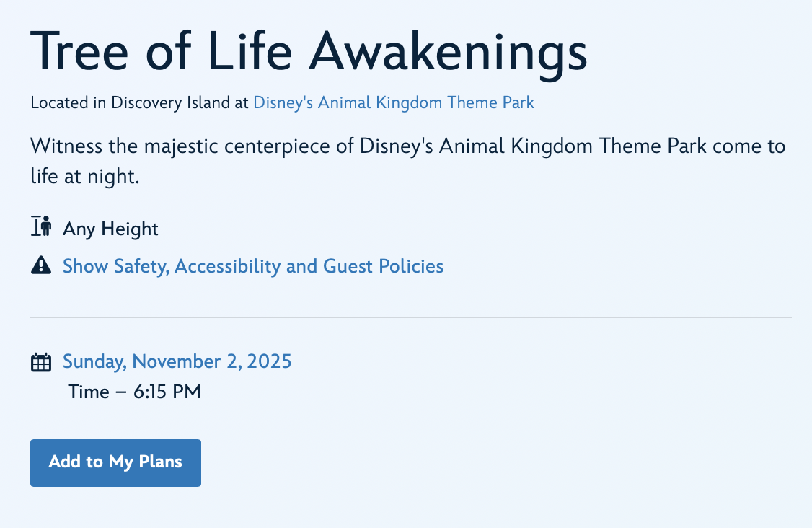The image size is (812, 528).
Task: Open the Sunday, November 2, 2025 date picker
Action: point(177,361)
